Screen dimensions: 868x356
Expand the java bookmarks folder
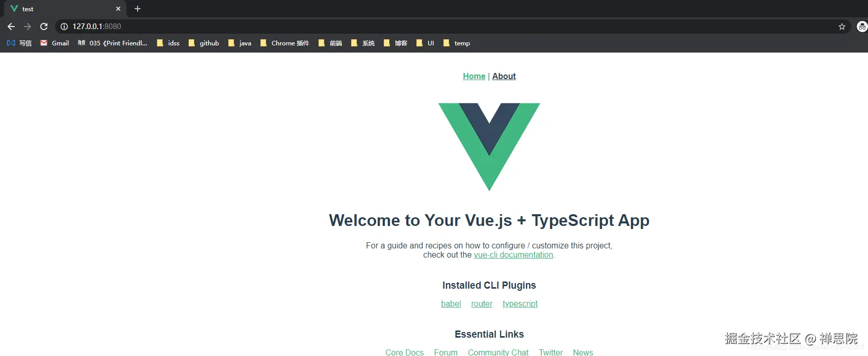[x=240, y=43]
